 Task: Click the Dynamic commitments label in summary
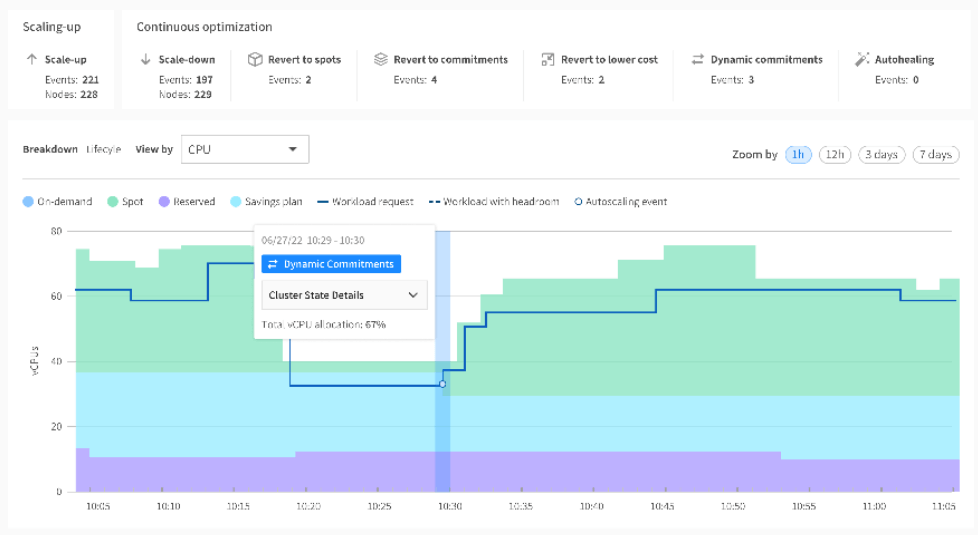767,60
